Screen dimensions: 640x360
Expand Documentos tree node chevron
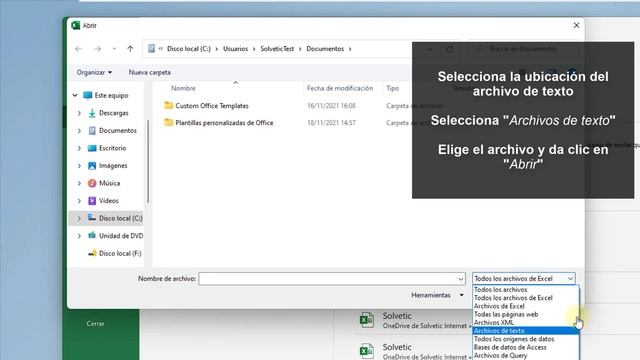[79, 131]
